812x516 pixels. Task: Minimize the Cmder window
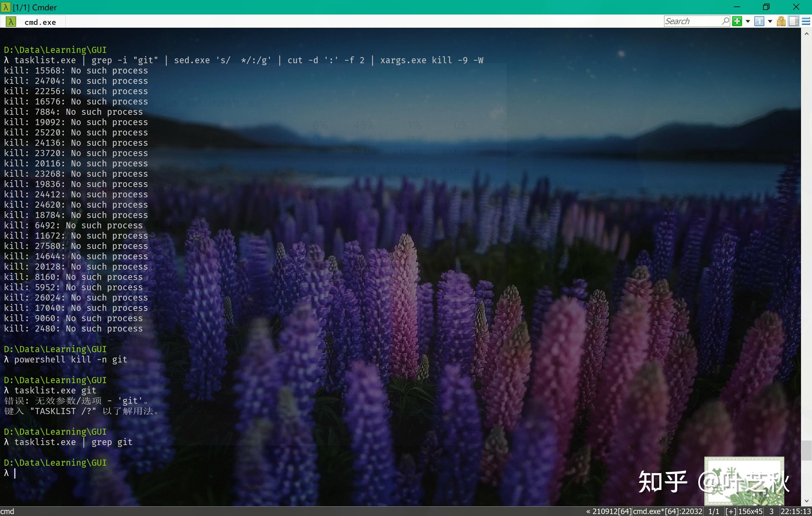pos(737,7)
